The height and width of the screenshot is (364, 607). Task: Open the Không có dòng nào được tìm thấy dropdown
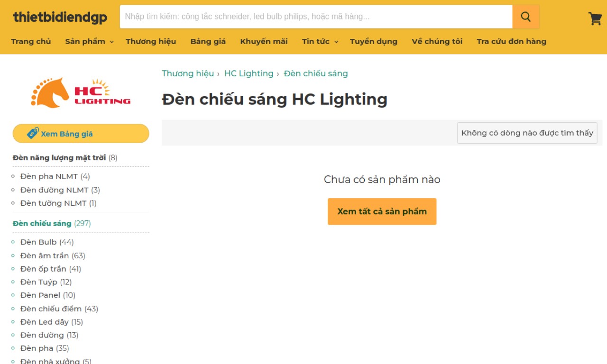527,133
